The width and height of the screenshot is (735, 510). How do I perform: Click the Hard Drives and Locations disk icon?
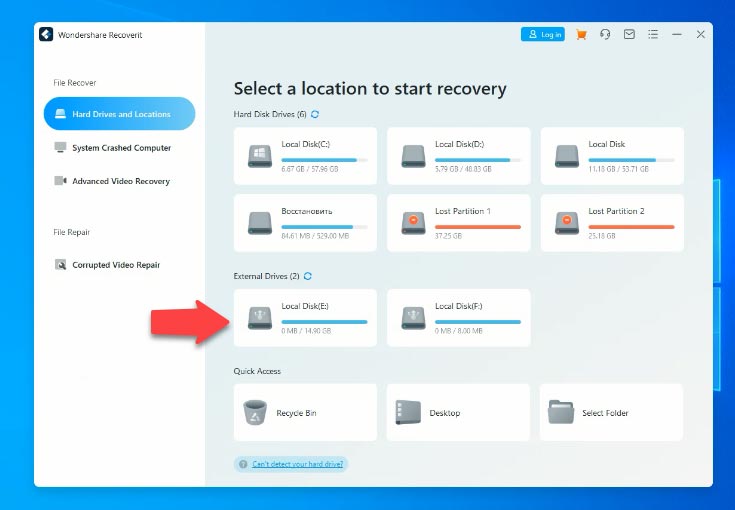(60, 113)
